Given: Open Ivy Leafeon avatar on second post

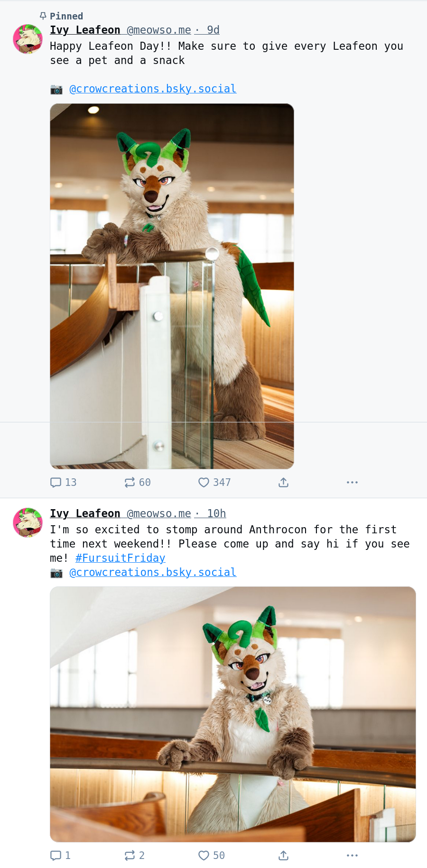Looking at the screenshot, I should pos(28,522).
